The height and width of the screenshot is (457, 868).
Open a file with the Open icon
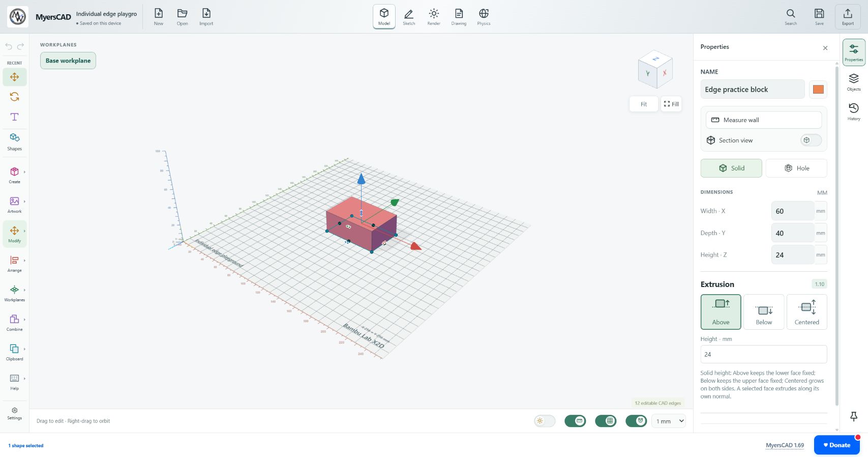[182, 17]
